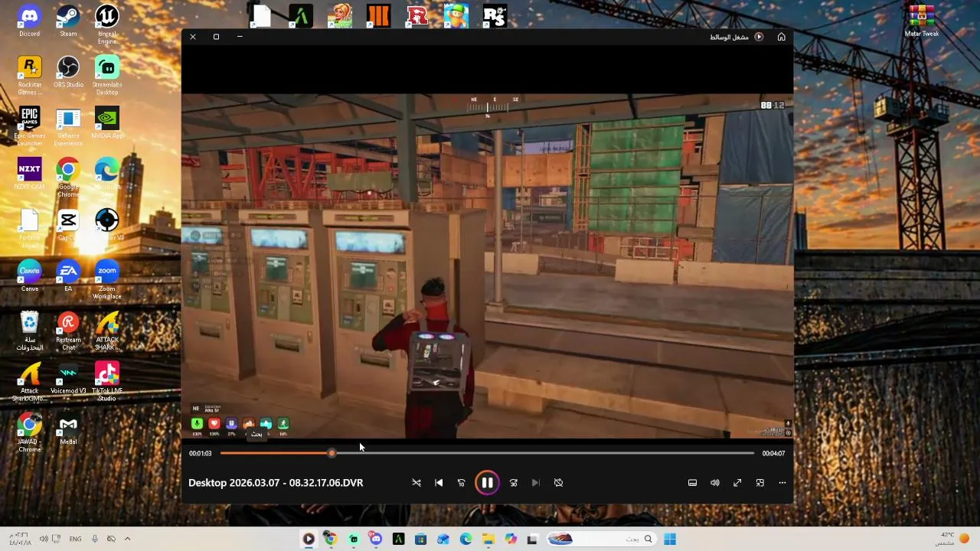Image resolution: width=980 pixels, height=551 pixels.
Task: Switch the ENG input language
Action: click(75, 539)
